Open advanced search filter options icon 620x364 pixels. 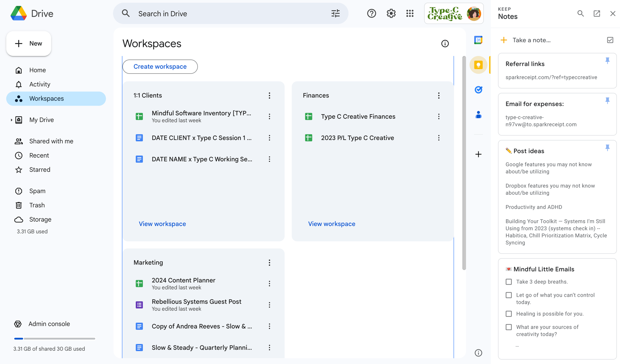(x=335, y=13)
